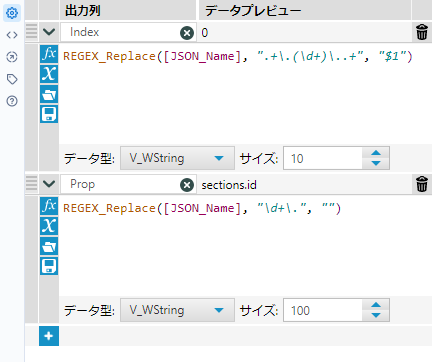Viewport: 432px width, 362px height.
Task: Open the annotation tag icon
Action: pyautogui.click(x=12, y=79)
